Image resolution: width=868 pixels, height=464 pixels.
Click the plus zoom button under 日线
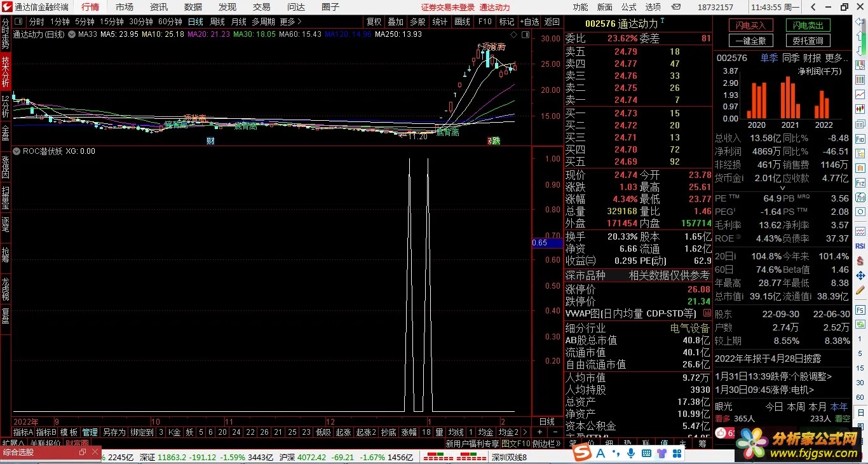coord(539,432)
